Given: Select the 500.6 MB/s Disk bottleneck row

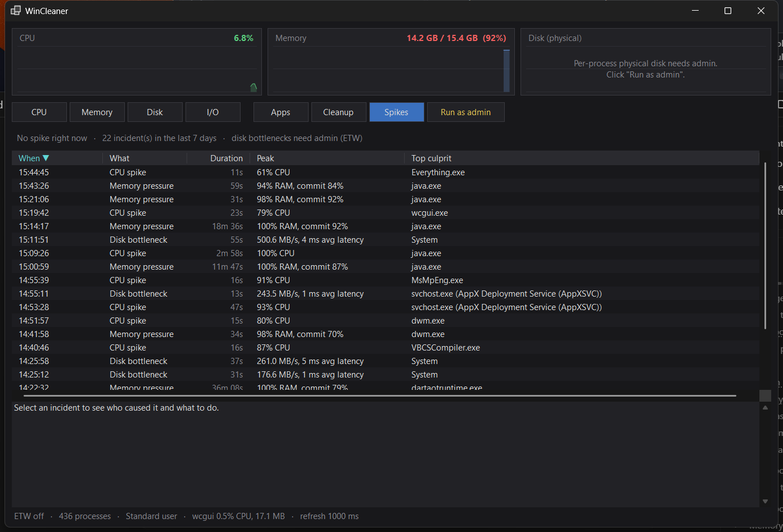Looking at the screenshot, I should click(x=386, y=240).
